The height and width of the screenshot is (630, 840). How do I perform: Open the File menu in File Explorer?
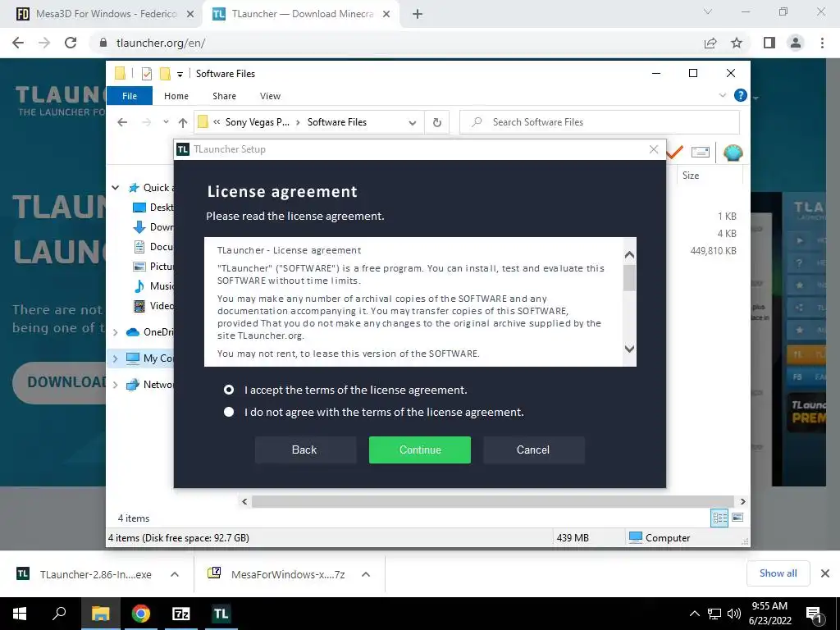[130, 96]
